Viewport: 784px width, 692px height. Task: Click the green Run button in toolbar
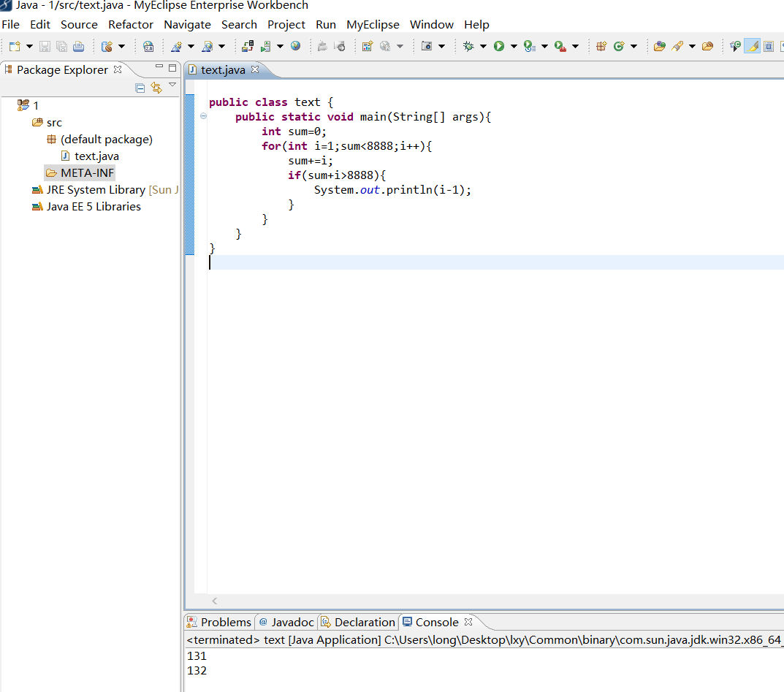[x=499, y=46]
